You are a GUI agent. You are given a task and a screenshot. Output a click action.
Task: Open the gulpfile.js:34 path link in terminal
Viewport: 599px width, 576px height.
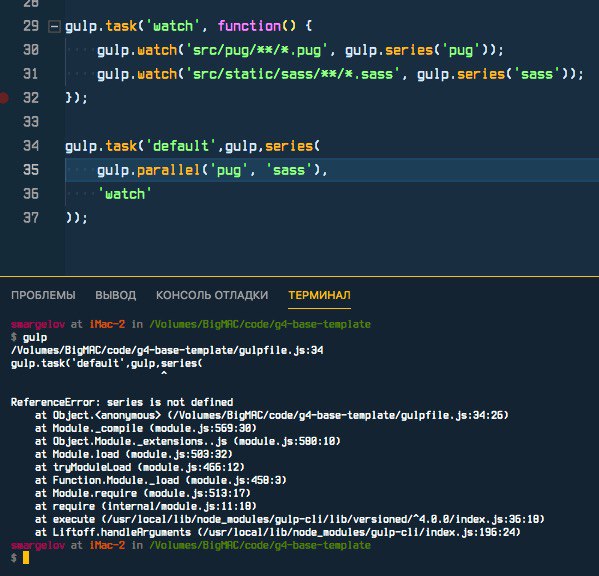pos(167,350)
